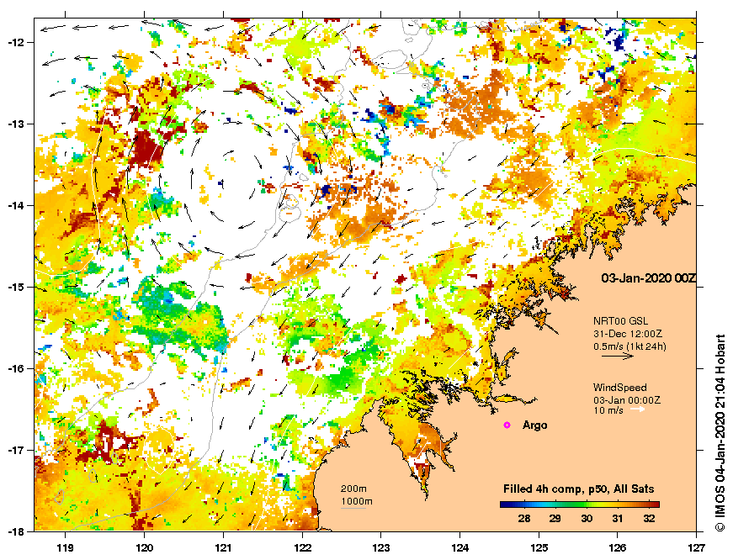
Task: Click the '28' value on the color scale
Action: point(524,519)
